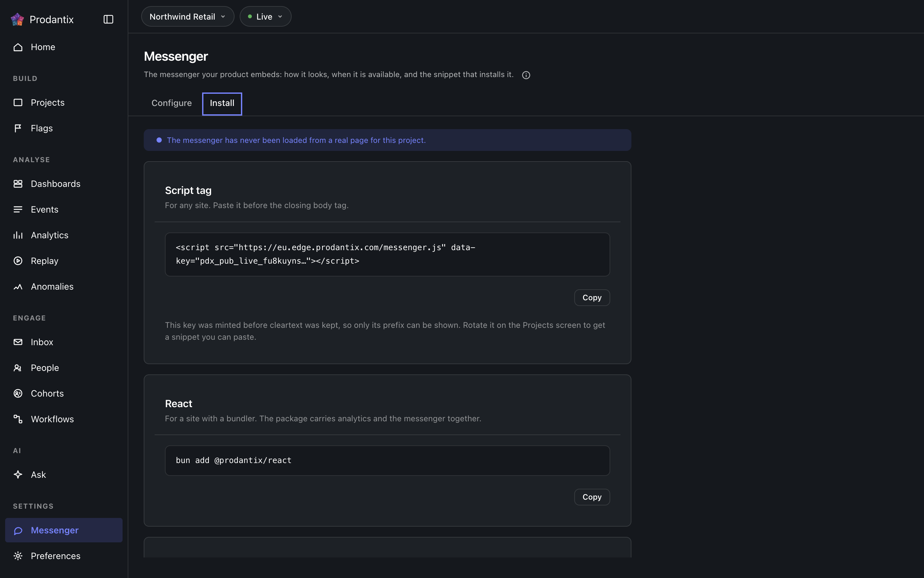Click the Home house icon

click(18, 47)
